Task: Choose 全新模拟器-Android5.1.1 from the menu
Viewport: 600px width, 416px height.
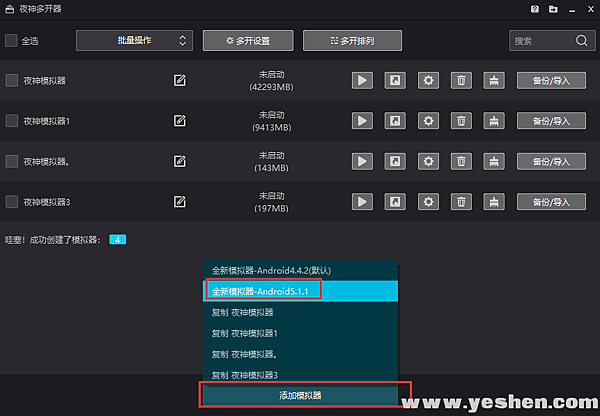Action: coord(300,291)
